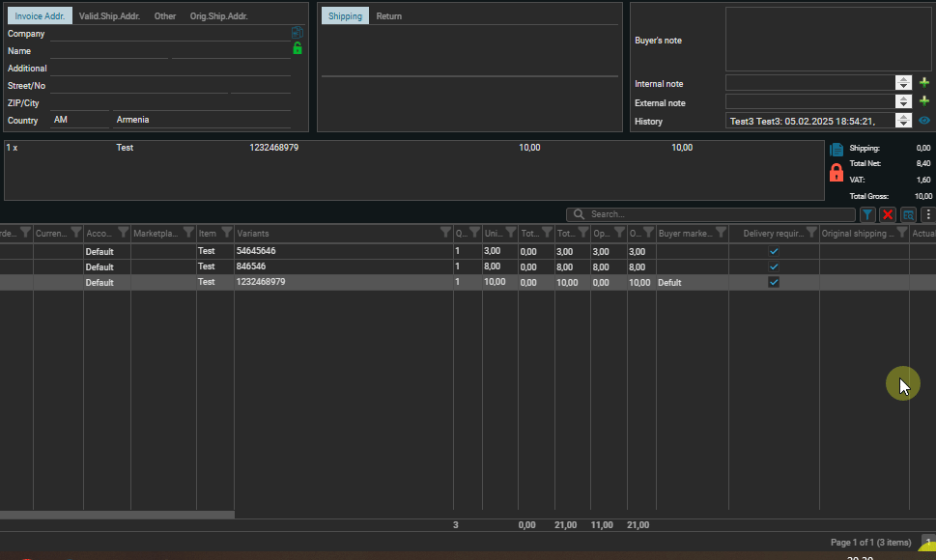Open the search panel icon in grid toolbar
Viewport: 936px width, 560px height.
909,214
